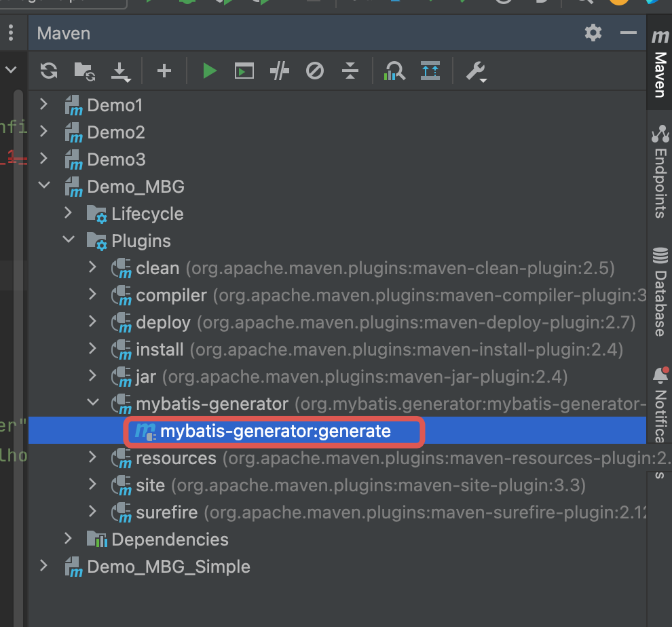Click the blue-arrows icon next to the wrench
The width and height of the screenshot is (672, 627).
click(430, 71)
